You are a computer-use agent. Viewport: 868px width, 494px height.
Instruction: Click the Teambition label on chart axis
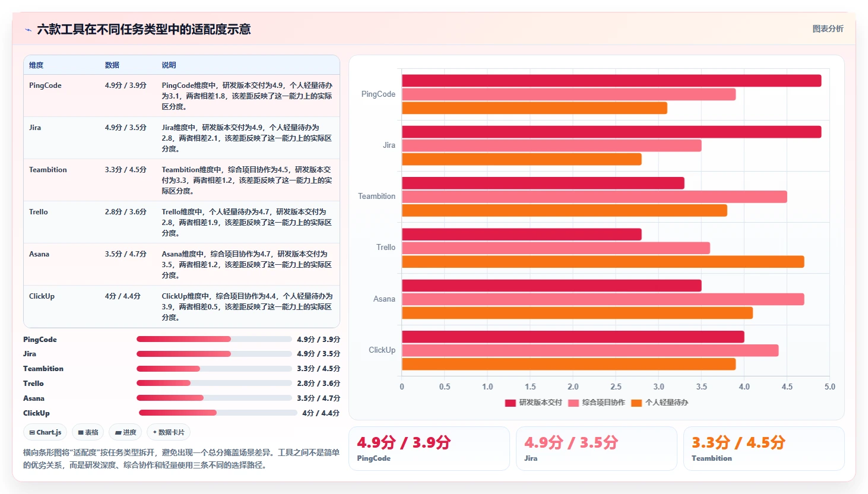[x=376, y=197]
